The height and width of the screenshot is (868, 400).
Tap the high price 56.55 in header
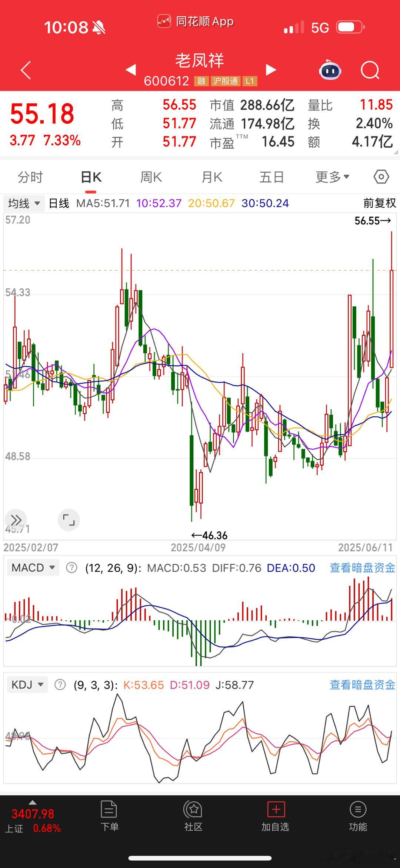[x=180, y=105]
